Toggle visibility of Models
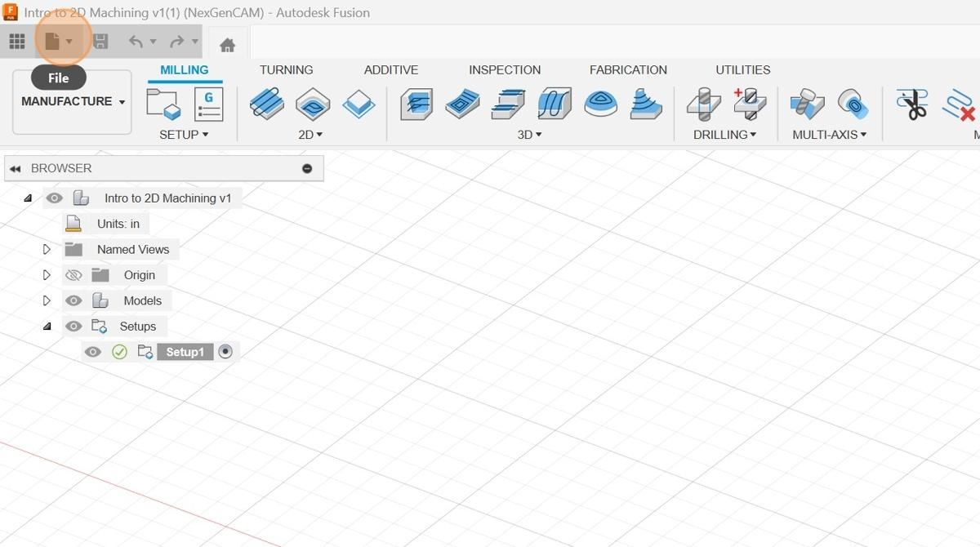Viewport: 980px width, 547px height. coord(73,300)
